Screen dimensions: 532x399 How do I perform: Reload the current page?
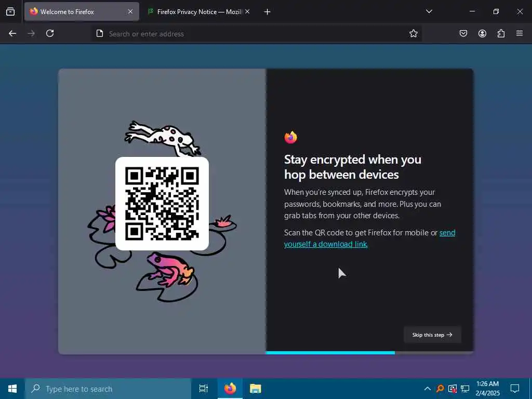coord(50,33)
